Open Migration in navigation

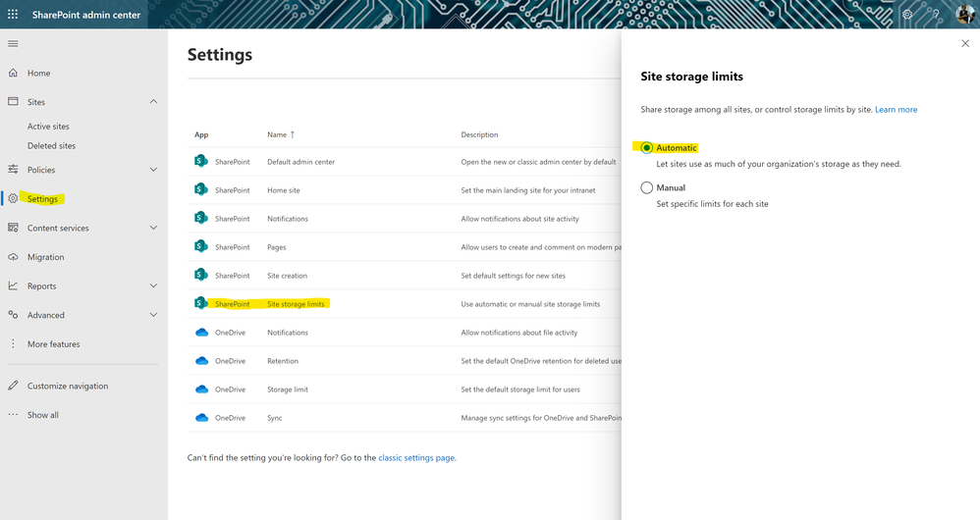(x=45, y=257)
